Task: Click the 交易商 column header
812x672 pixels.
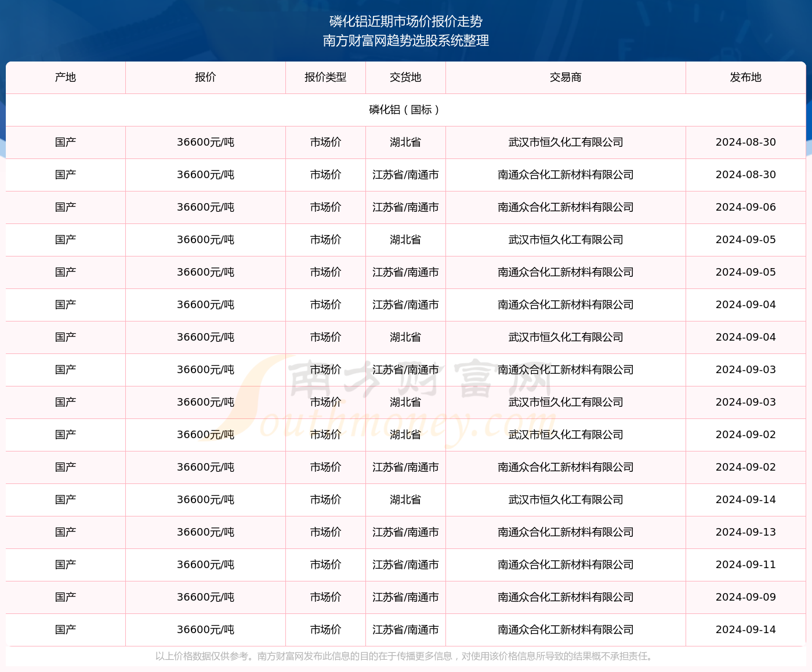Action: coord(565,77)
